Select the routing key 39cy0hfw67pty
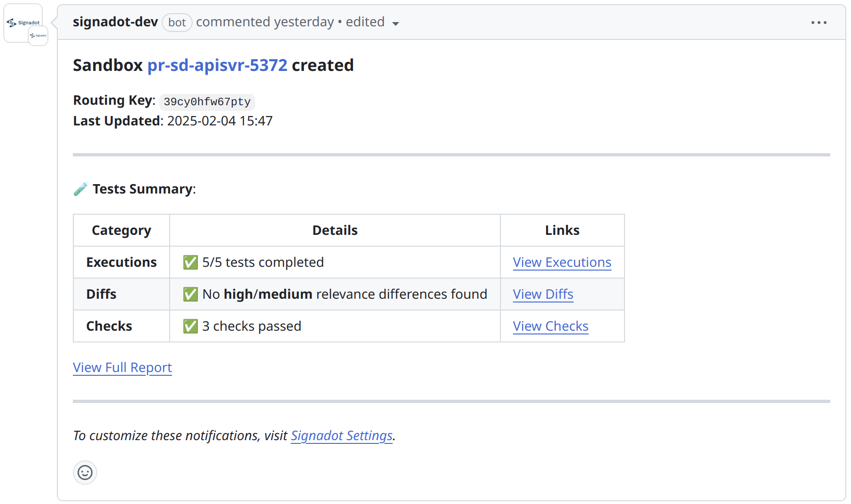Screen dimensions: 851x504 (207, 101)
